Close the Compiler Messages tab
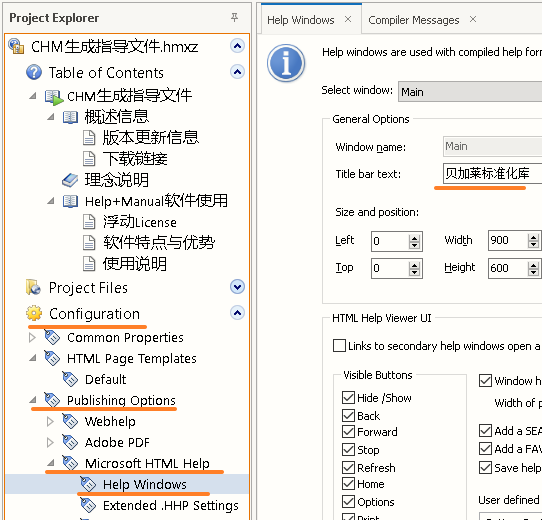 [473, 19]
